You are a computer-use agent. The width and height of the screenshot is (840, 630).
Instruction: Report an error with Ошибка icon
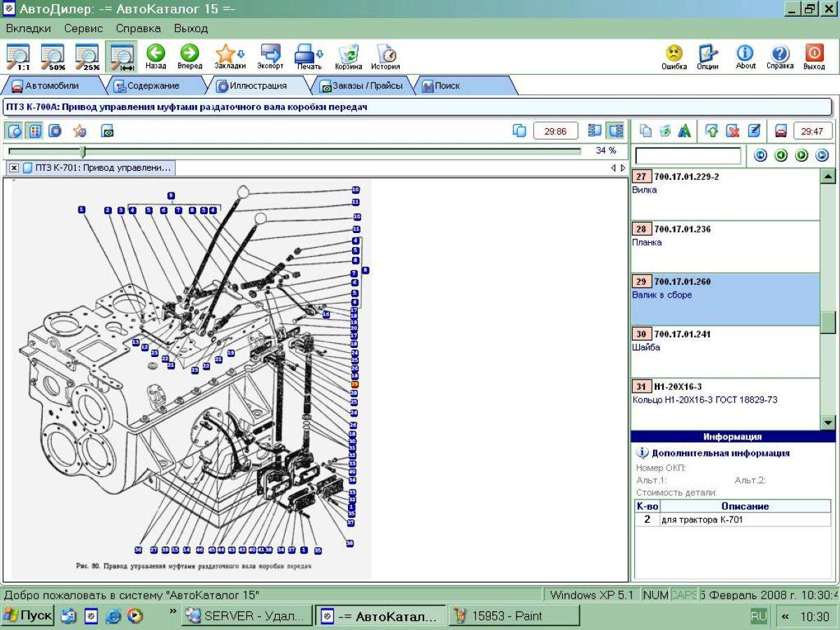674,57
